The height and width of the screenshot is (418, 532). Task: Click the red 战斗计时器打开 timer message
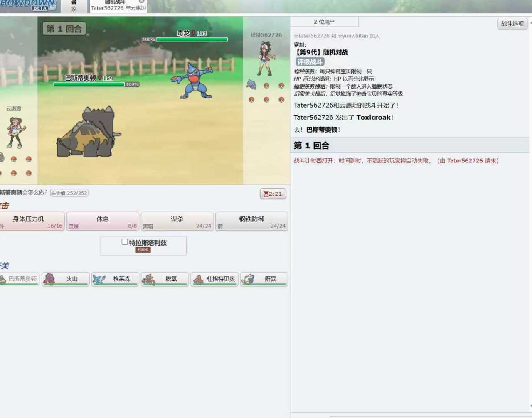(x=396, y=161)
